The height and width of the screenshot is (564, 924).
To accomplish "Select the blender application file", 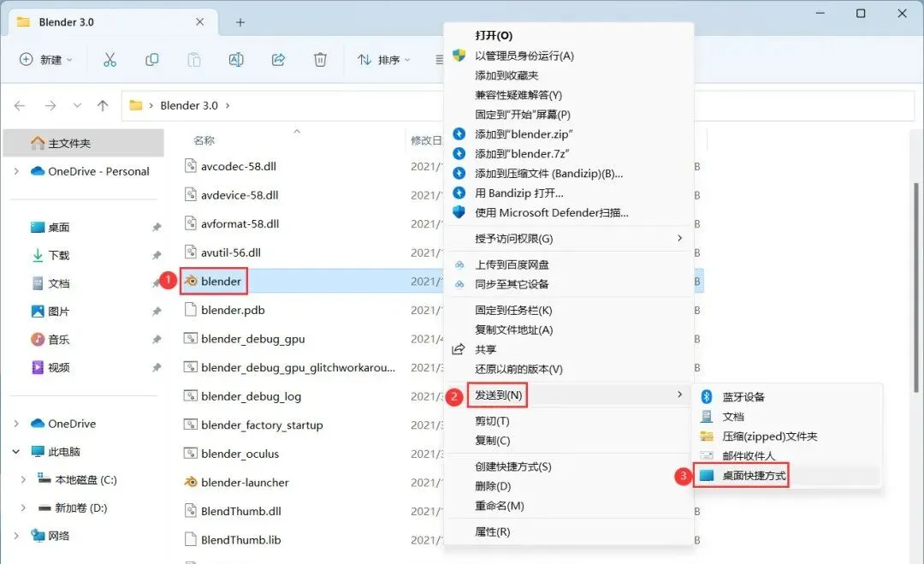I will (x=221, y=281).
